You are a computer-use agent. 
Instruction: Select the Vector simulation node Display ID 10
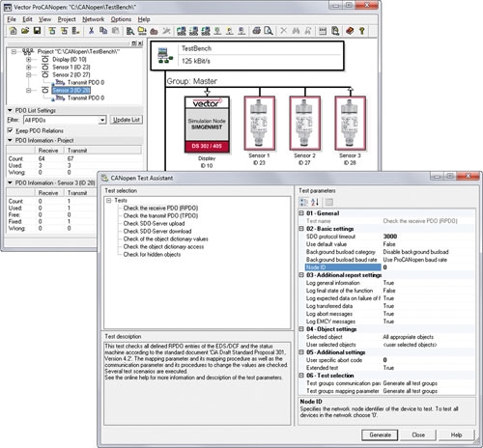(x=207, y=124)
